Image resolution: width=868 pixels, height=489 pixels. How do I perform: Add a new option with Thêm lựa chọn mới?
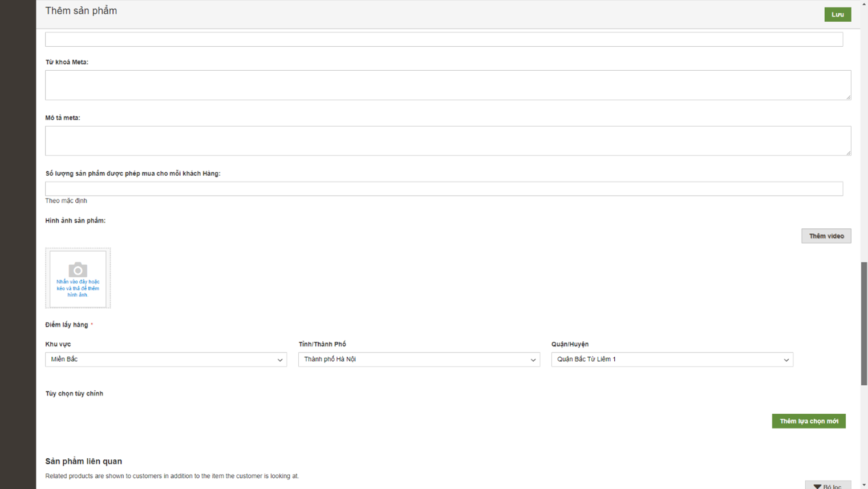pos(808,421)
